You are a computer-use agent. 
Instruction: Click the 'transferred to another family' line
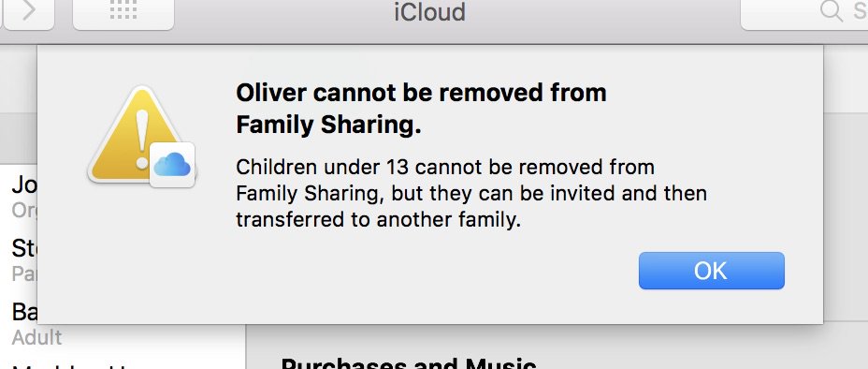(379, 220)
